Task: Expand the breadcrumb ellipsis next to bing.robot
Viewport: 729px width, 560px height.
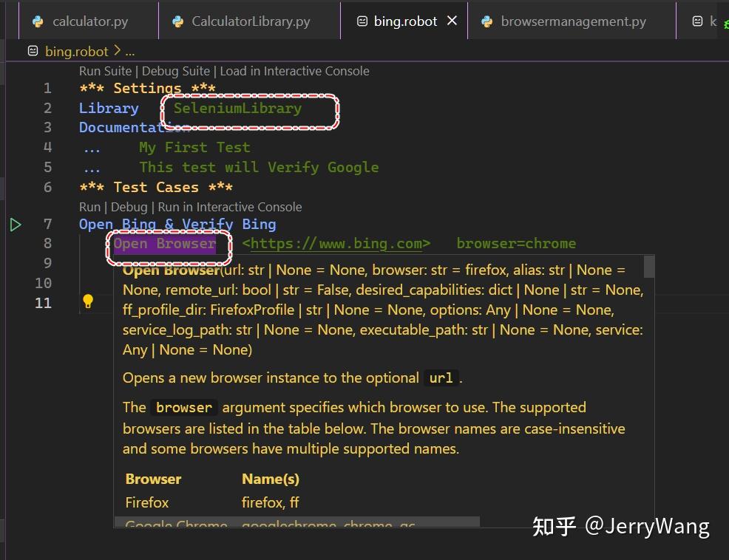Action: (x=129, y=51)
